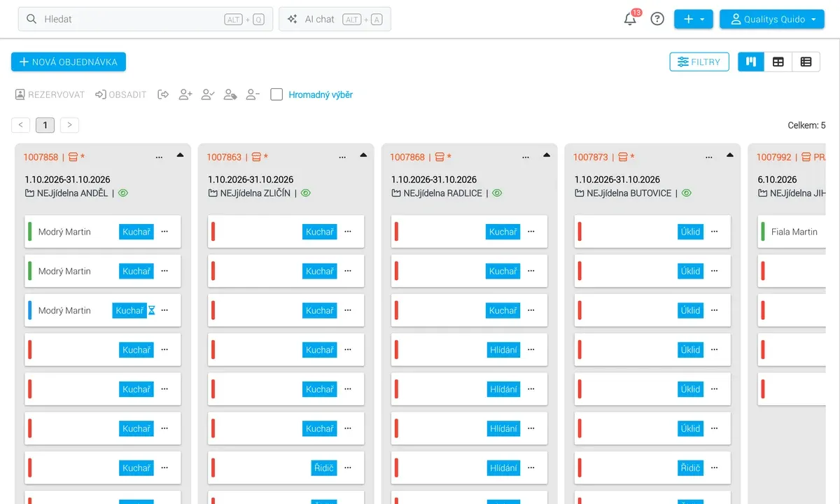Open the help question mark icon

click(657, 19)
